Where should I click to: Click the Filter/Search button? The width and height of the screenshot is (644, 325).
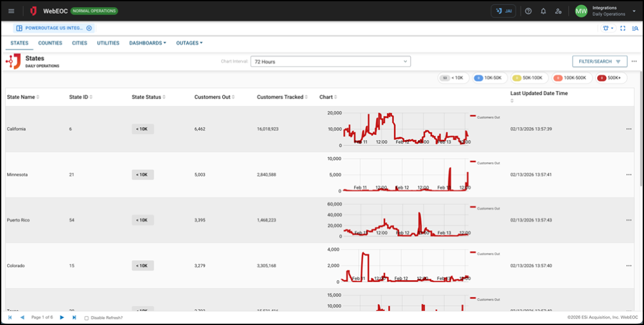(x=600, y=62)
